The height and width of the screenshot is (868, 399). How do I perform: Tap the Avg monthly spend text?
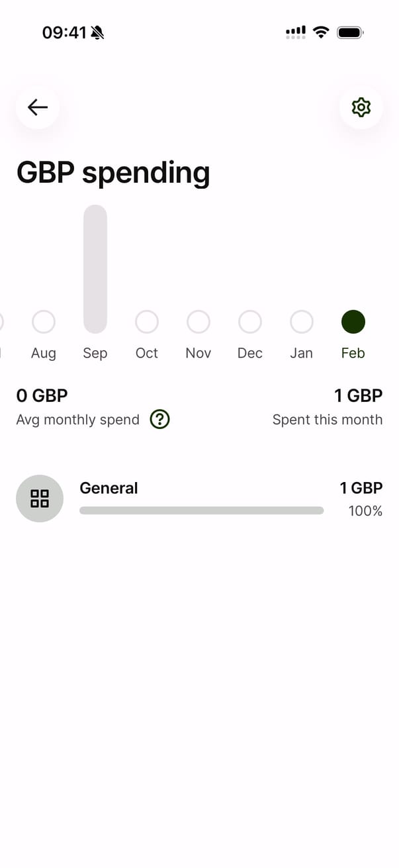77,420
